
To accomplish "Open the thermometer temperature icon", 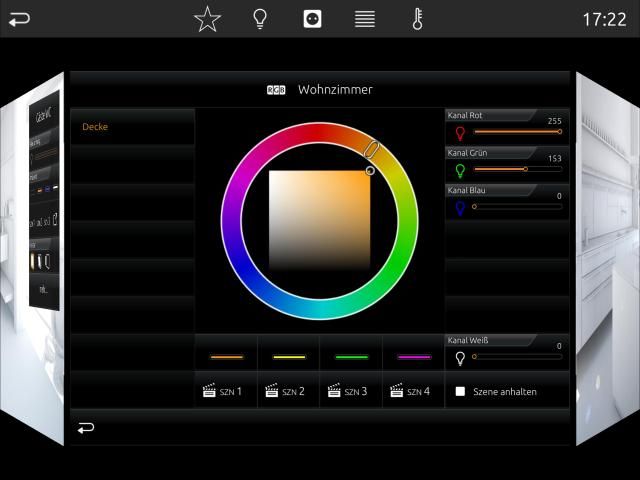I will (x=417, y=19).
